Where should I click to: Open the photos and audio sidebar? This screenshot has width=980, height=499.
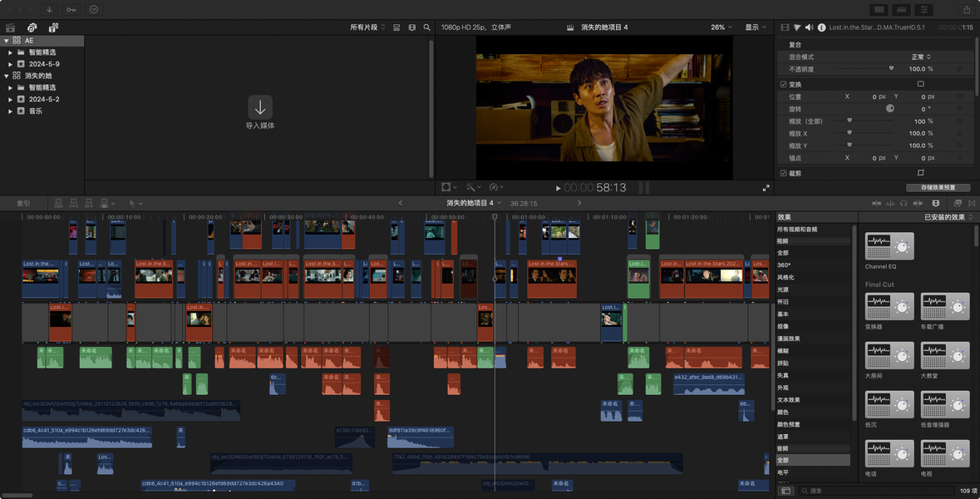pyautogui.click(x=32, y=27)
